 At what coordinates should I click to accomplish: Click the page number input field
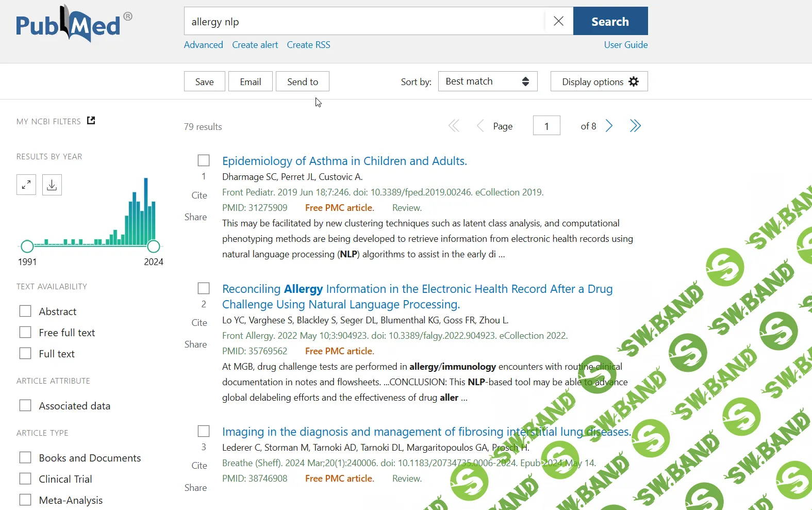click(x=546, y=126)
